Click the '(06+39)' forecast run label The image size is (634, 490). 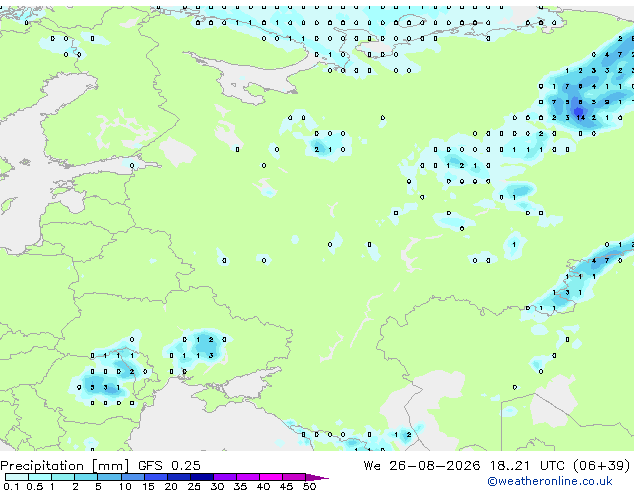(601, 466)
